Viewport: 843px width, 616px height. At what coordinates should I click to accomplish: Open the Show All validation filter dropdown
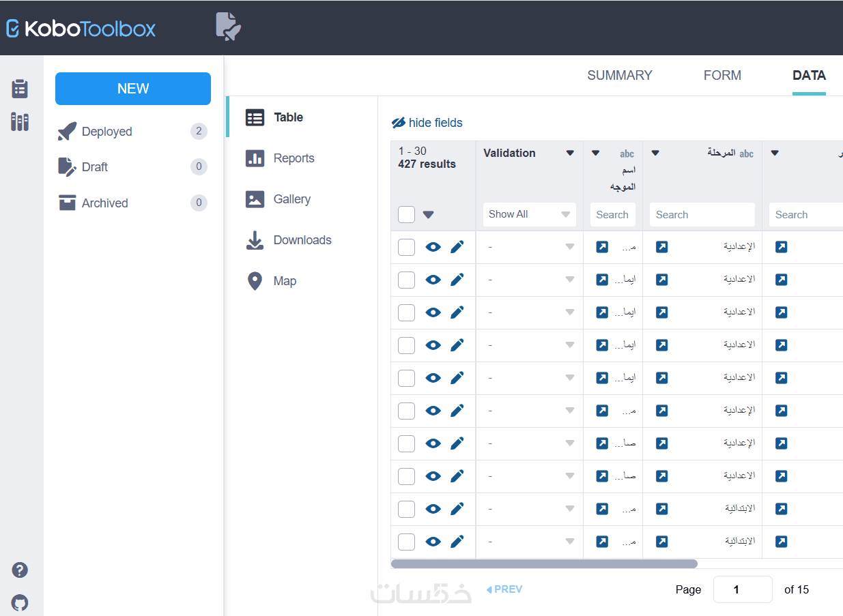(x=530, y=214)
